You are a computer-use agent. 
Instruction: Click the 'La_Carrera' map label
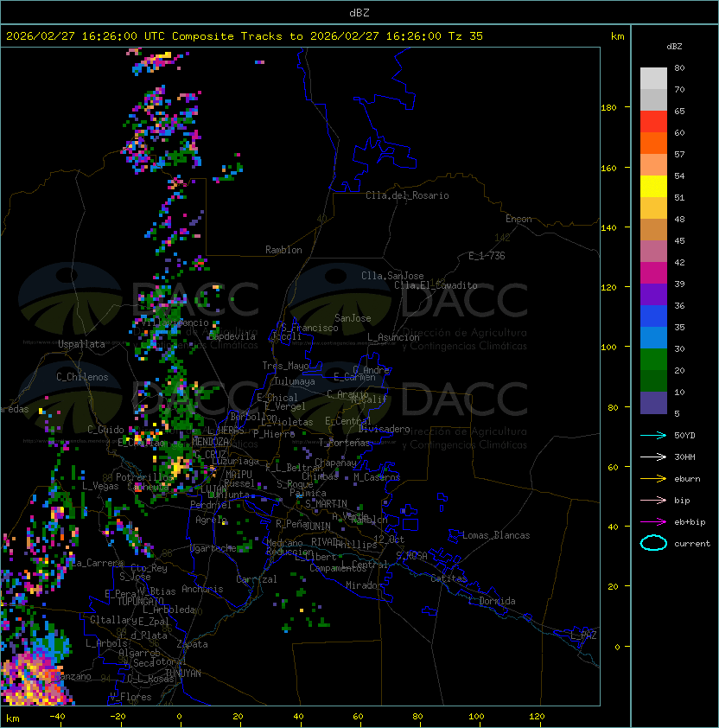[97, 563]
